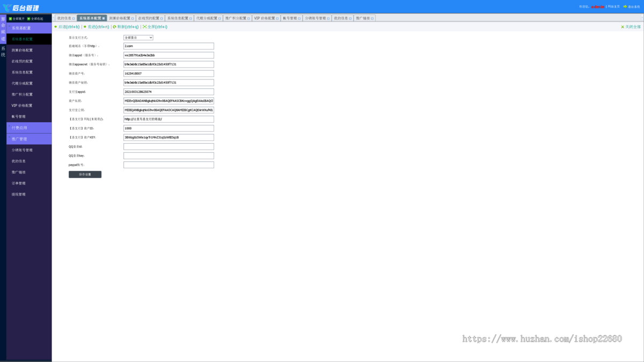Click the admin username in header
Viewport: 644px width, 362px height.
tap(597, 7)
